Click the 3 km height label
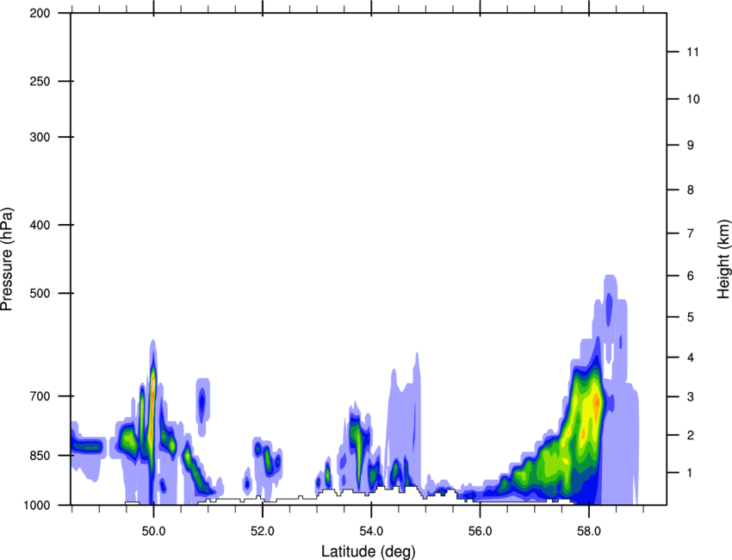Image resolution: width=732 pixels, height=560 pixels. pos(691,397)
